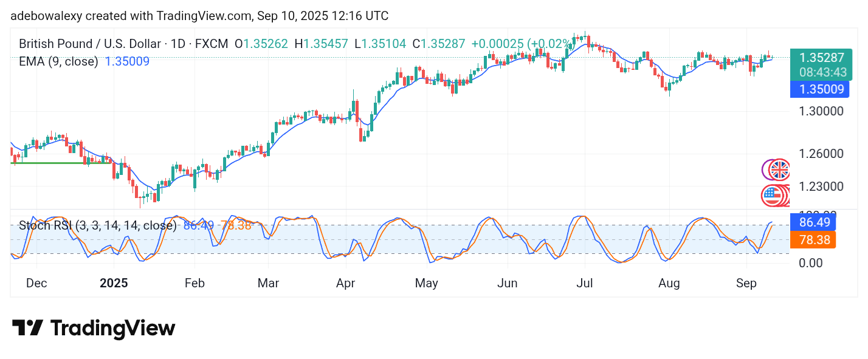Click the Feb time axis label

195,283
